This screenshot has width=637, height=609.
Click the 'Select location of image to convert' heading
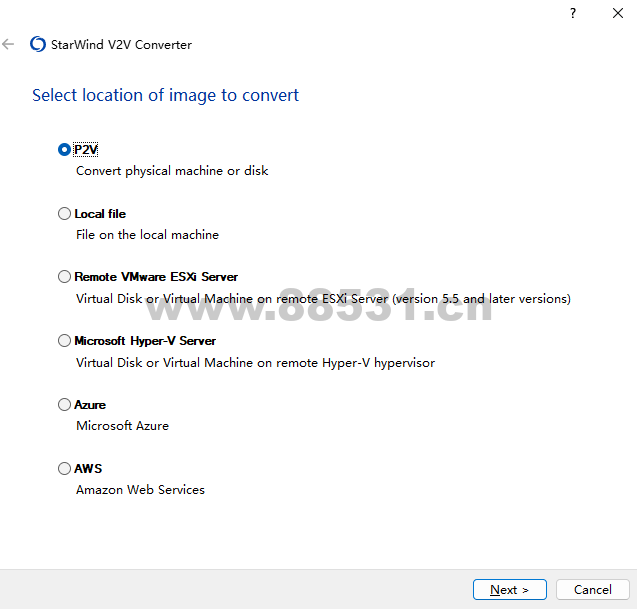pyautogui.click(x=165, y=95)
